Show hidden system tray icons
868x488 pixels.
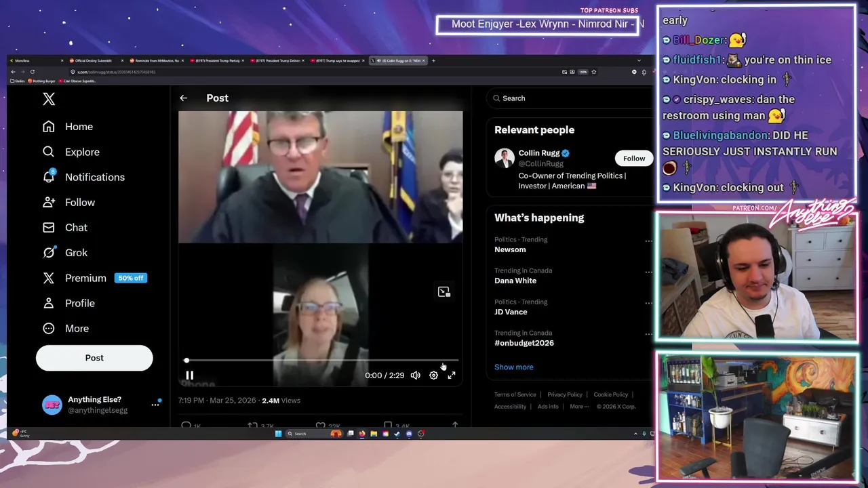pyautogui.click(x=635, y=434)
